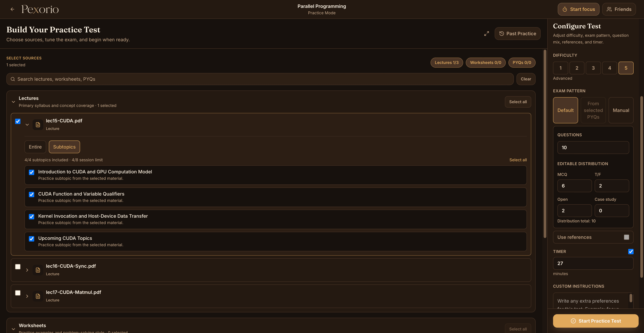Uncheck Introduction to CUDA and GPU Computation Model
This screenshot has height=333, width=644.
pos(32,172)
